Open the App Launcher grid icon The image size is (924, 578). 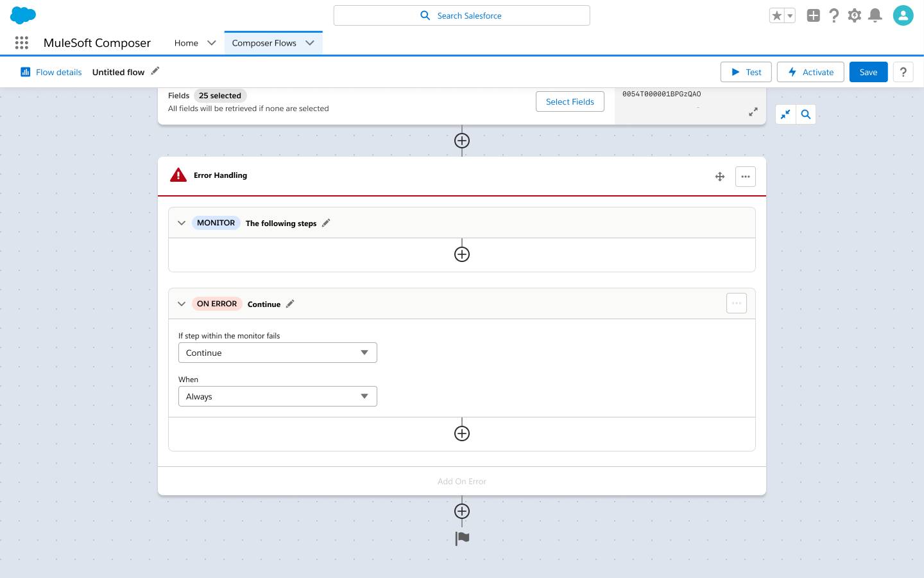[22, 43]
